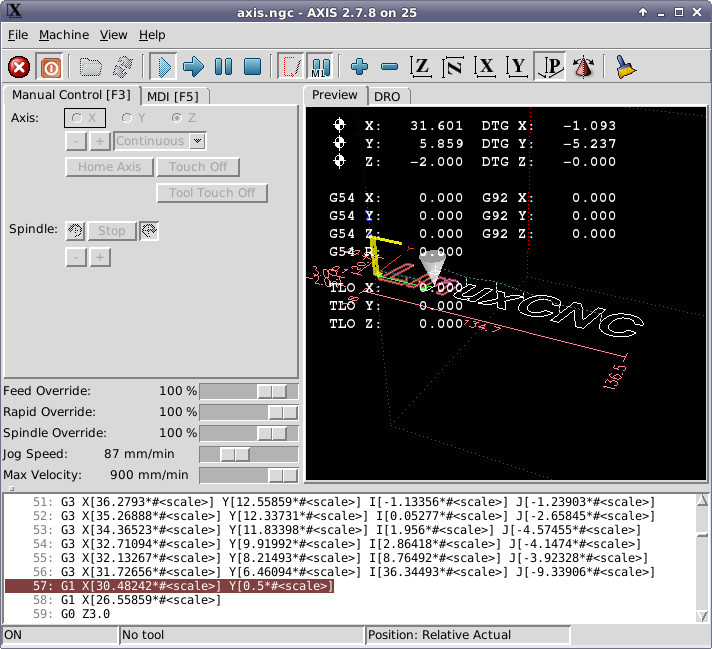Clear live plot with brush icon
Screen dimensions: 712x649
tap(625, 67)
